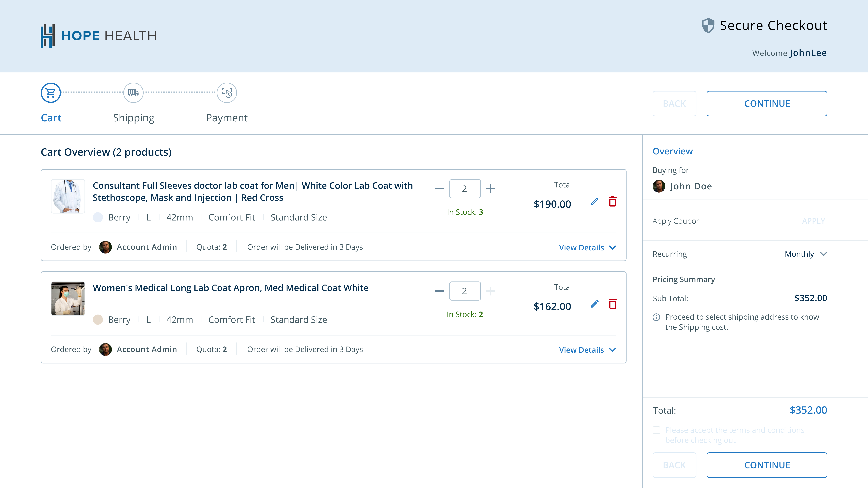The height and width of the screenshot is (488, 868).
Task: Click the Consultant Full Sleeves lab coat title
Action: [x=253, y=191]
